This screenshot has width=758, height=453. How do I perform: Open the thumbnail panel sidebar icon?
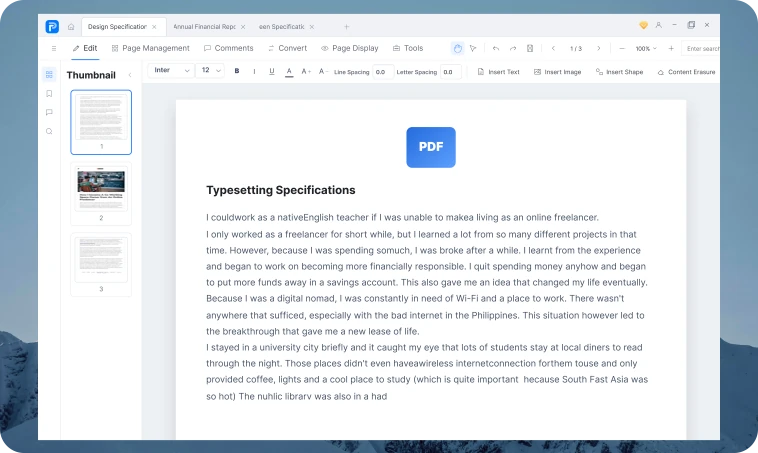[49, 74]
